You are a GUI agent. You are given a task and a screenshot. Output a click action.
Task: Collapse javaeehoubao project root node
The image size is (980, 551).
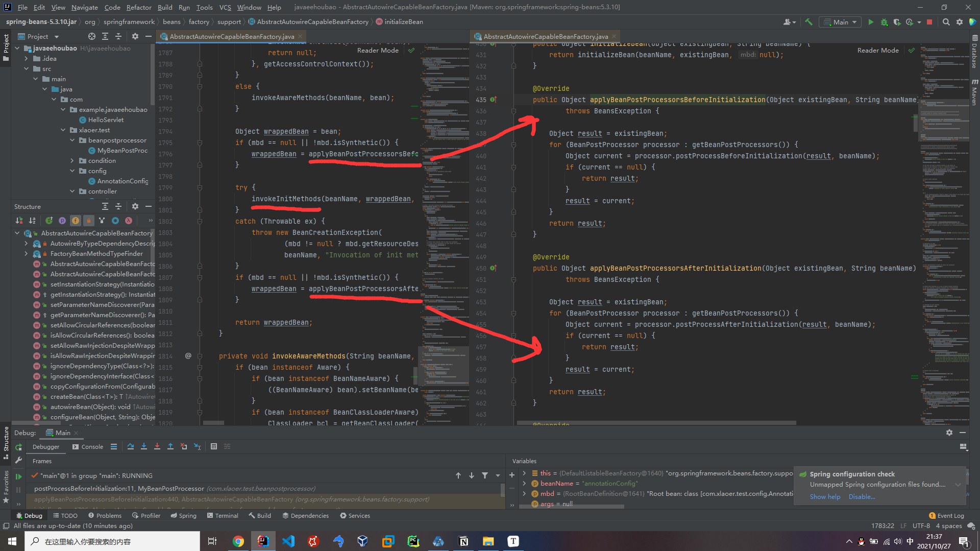(17, 49)
